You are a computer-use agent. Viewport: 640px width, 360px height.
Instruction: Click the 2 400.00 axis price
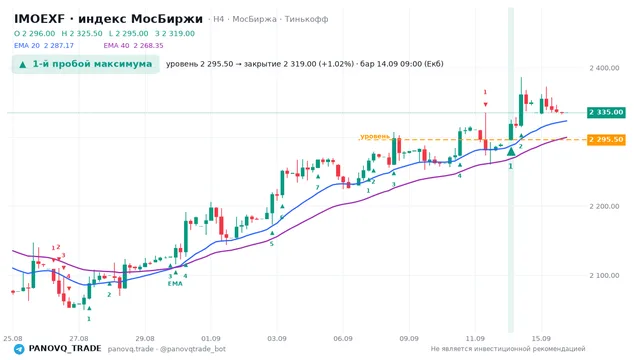click(x=604, y=68)
